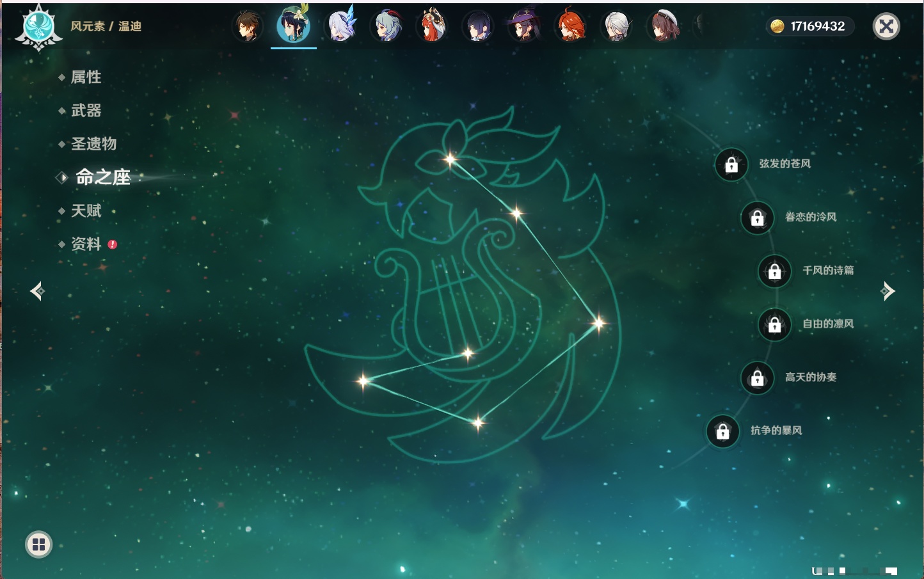This screenshot has width=924, height=579.
Task: Select the Zhongli avatar in character bar
Action: coord(247,26)
